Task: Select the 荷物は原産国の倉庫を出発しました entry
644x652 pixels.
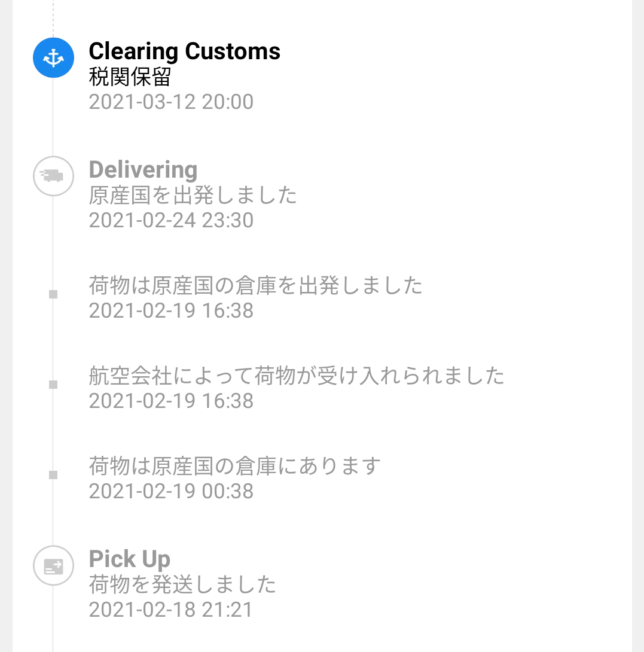Action: tap(255, 285)
